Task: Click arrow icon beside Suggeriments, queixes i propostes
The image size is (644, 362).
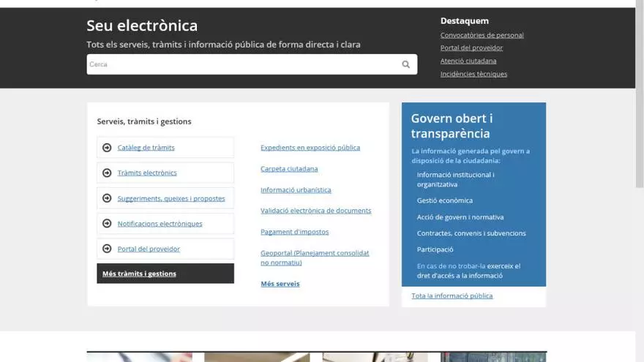Action: tap(107, 198)
